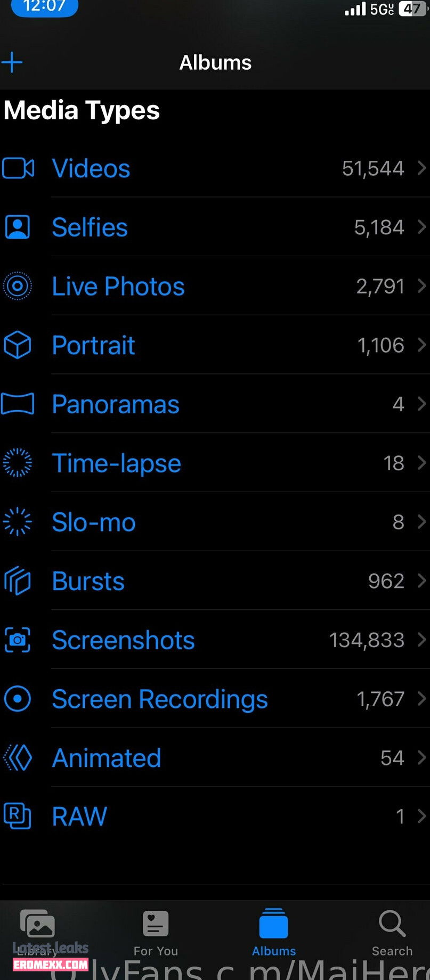Tap the plus icon to add album

click(x=12, y=62)
